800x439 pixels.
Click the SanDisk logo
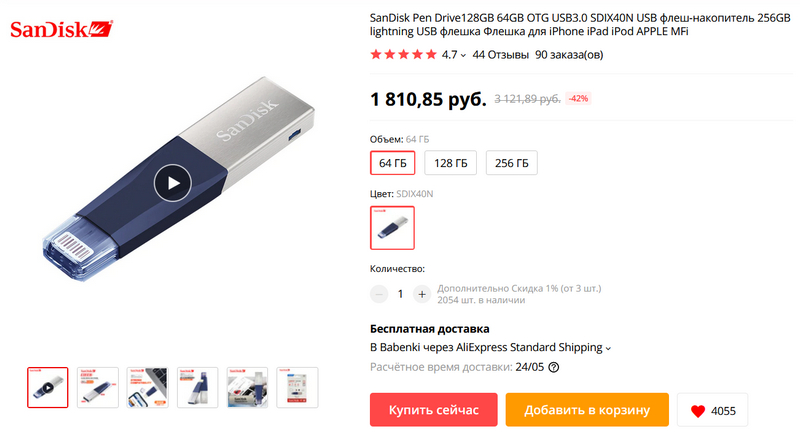click(61, 29)
